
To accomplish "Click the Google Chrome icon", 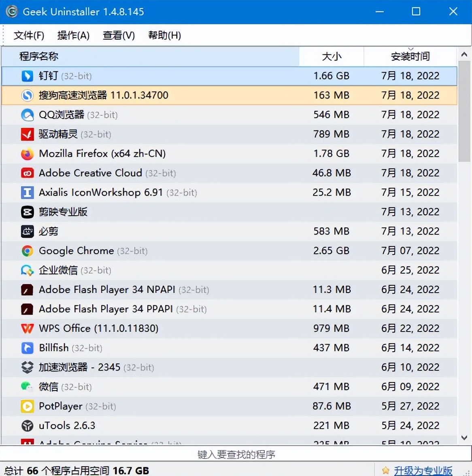I will tap(27, 251).
